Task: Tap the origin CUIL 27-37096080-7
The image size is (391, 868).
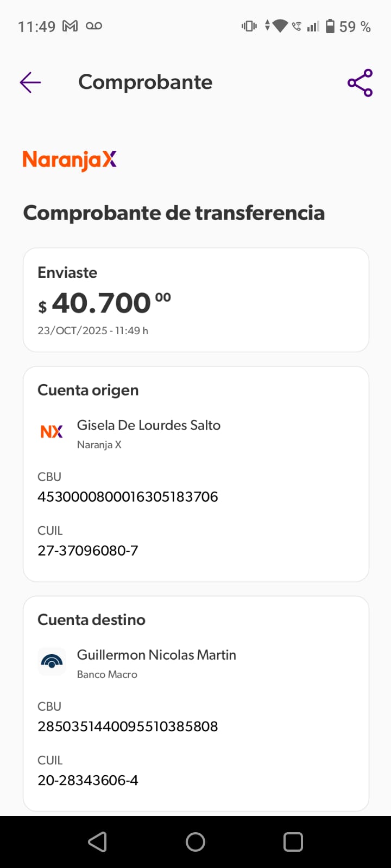Action: tap(88, 551)
